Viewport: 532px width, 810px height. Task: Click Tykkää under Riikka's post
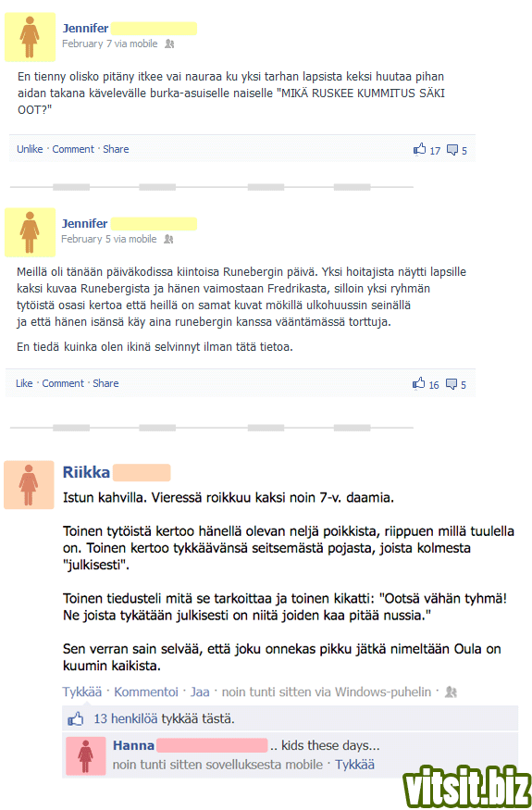coord(82,692)
